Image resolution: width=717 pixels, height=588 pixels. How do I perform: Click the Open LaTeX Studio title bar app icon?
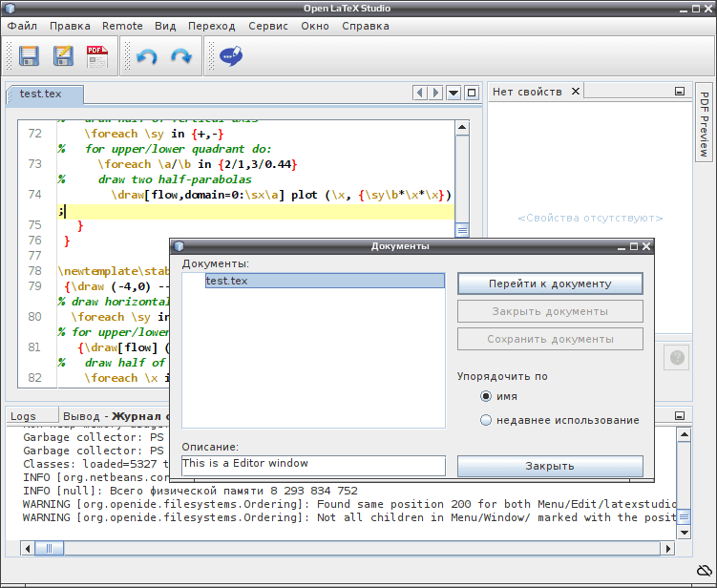pos(10,9)
